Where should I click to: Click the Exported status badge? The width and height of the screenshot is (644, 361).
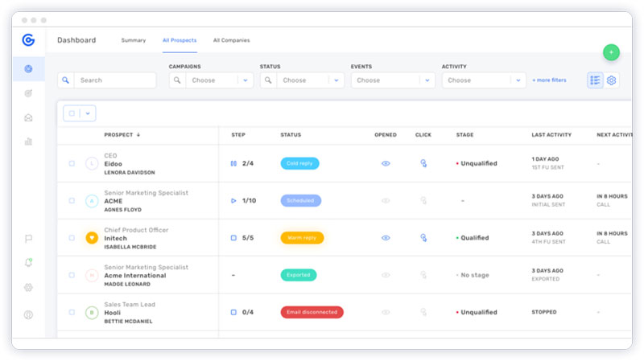coord(299,275)
